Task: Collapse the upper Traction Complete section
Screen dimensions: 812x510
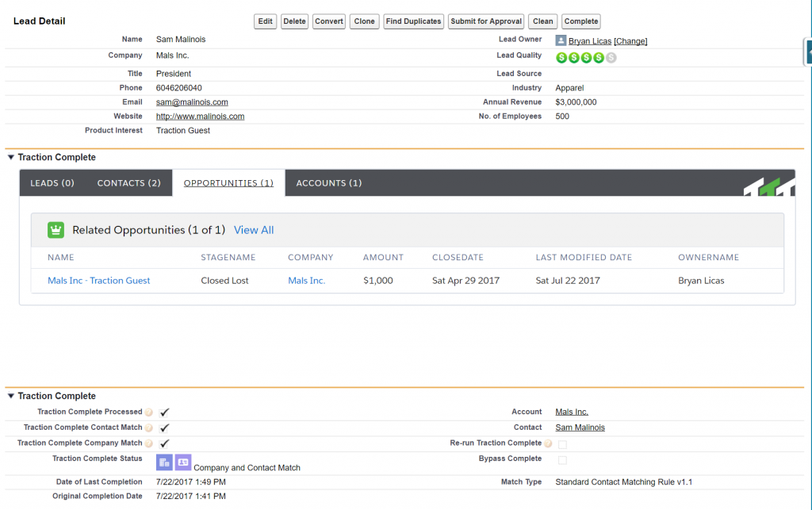Action: 11,157
